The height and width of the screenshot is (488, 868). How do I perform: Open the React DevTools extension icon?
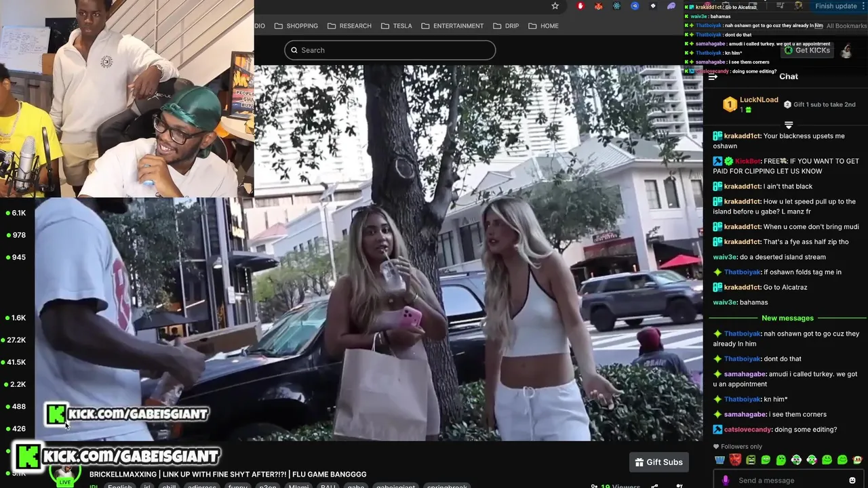click(x=617, y=6)
